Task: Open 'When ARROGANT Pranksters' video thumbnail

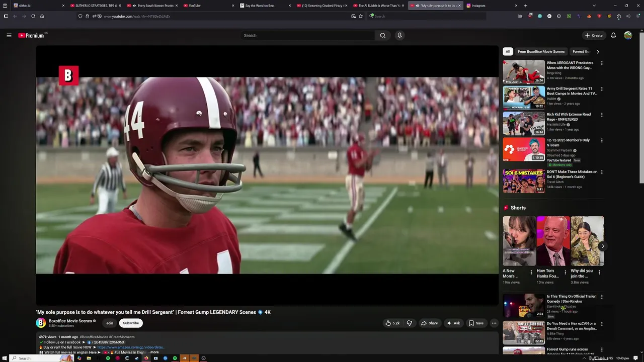Action: click(524, 72)
